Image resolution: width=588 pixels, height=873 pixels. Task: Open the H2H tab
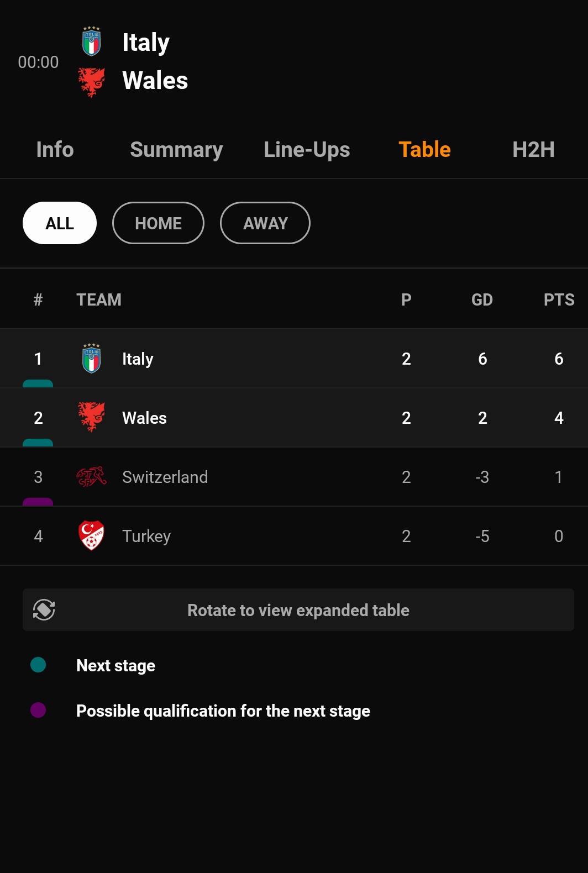(x=533, y=149)
